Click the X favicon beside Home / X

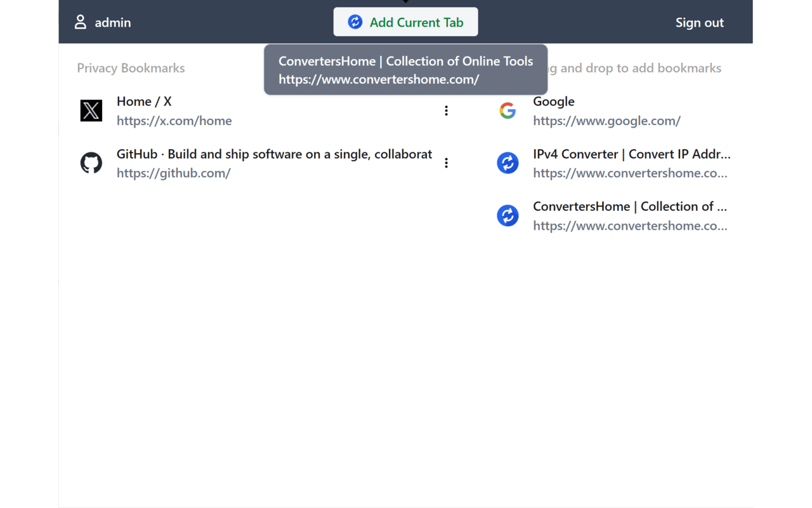[x=91, y=110]
